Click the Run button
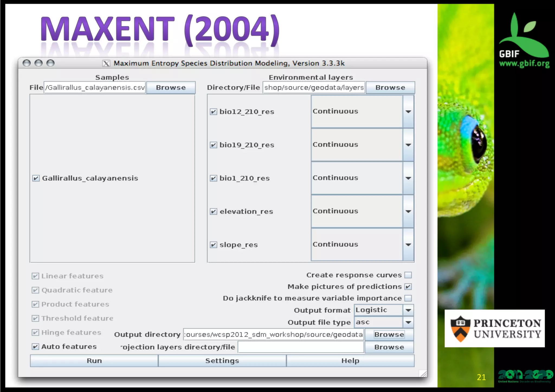Screen dimensions: 555x392 click(x=94, y=361)
